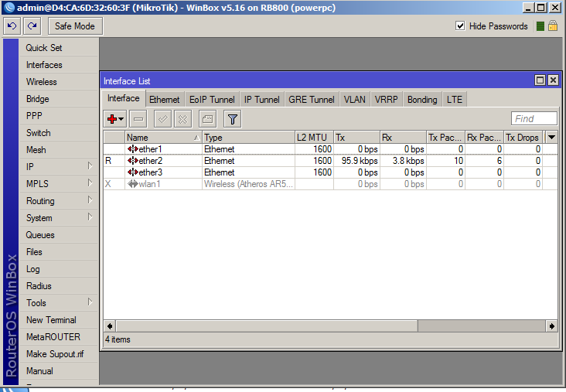The width and height of the screenshot is (566, 392).
Task: Click the WinBox icon in the title bar
Action: click(9, 8)
